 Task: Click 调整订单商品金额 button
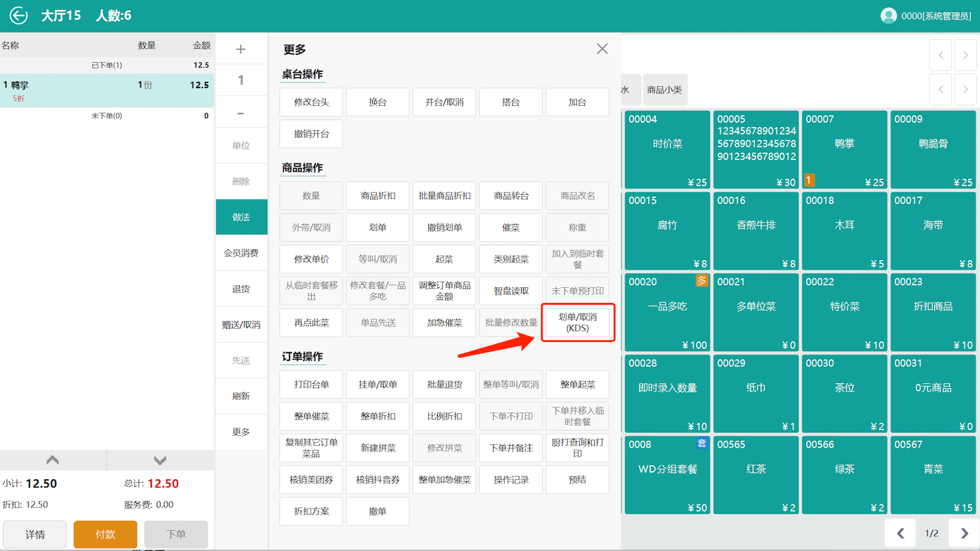pyautogui.click(x=444, y=291)
